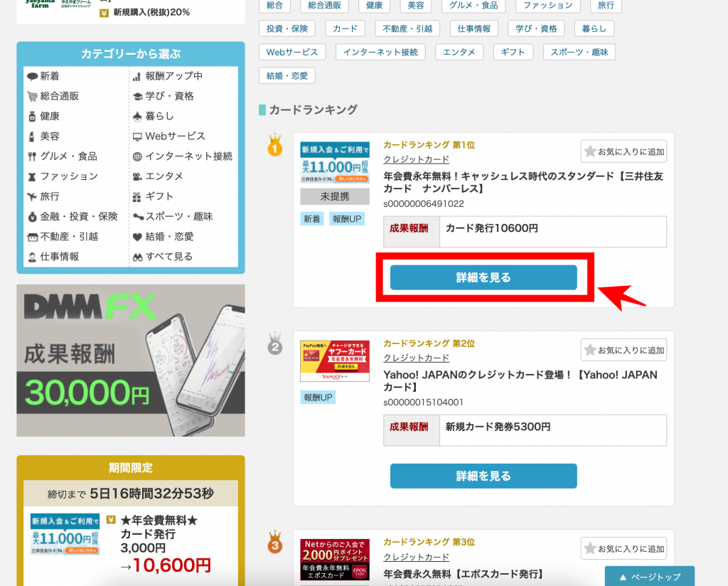Open the 投資・保険 category tag

point(287,28)
